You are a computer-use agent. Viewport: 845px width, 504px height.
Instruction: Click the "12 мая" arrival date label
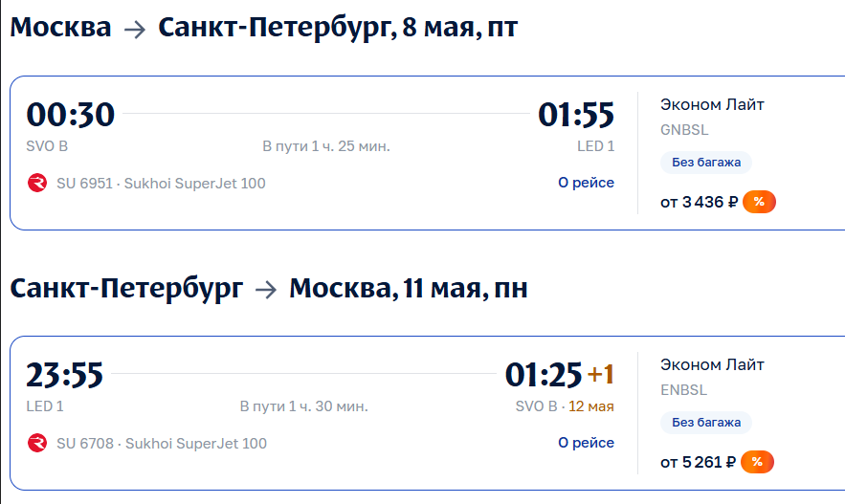pyautogui.click(x=591, y=406)
